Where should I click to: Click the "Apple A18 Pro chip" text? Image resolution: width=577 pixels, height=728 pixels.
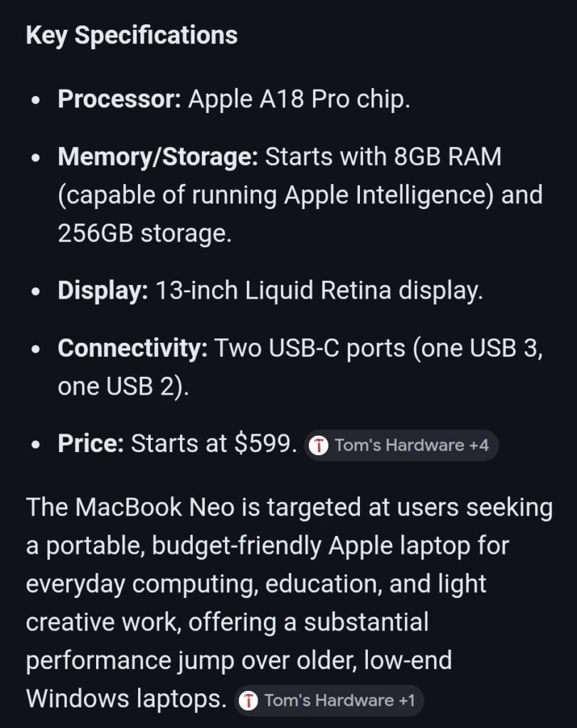click(x=297, y=99)
